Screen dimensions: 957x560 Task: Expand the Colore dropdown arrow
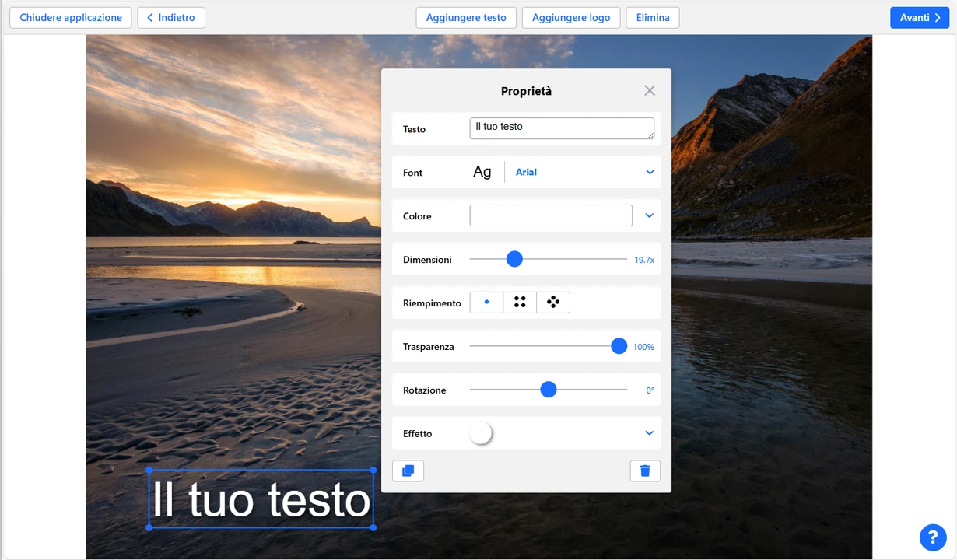click(650, 215)
